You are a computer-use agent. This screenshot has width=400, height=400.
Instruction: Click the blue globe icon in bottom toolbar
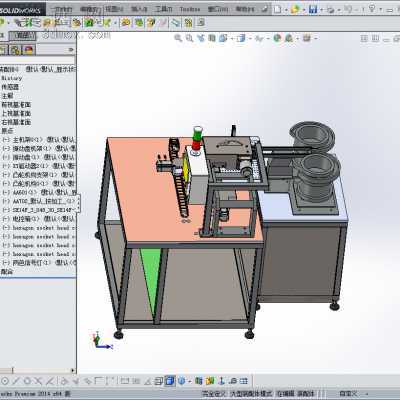tap(182, 381)
